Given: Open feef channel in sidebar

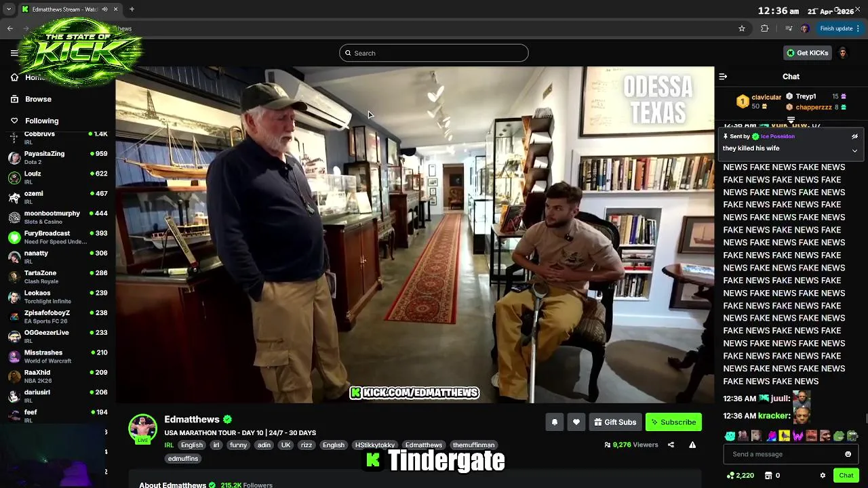Looking at the screenshot, I should tap(58, 416).
